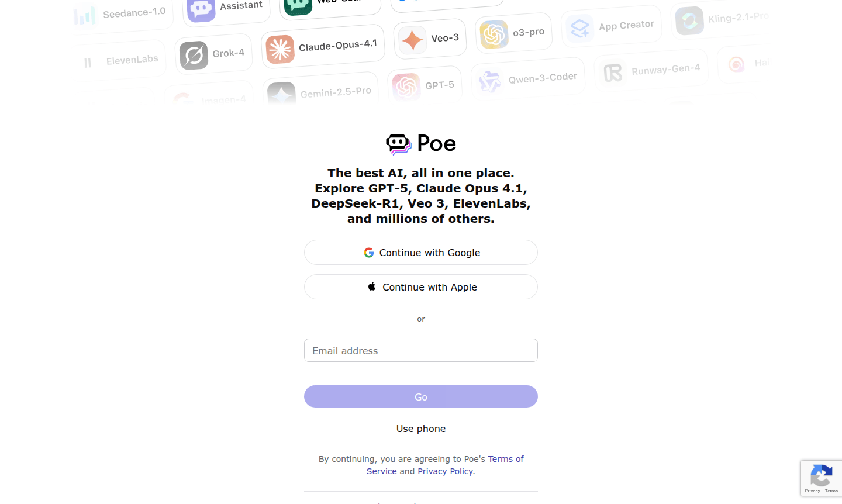Check the reCAPTCHA verification box

[x=822, y=478]
